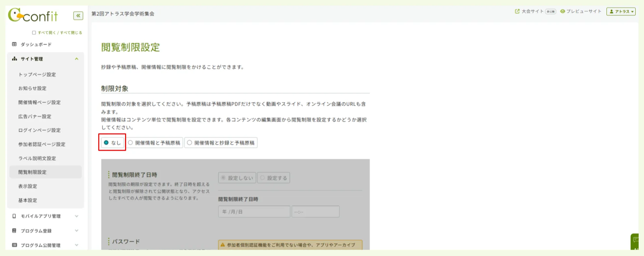Open 表示設定 menu item
The height and width of the screenshot is (256, 644).
click(x=28, y=186)
